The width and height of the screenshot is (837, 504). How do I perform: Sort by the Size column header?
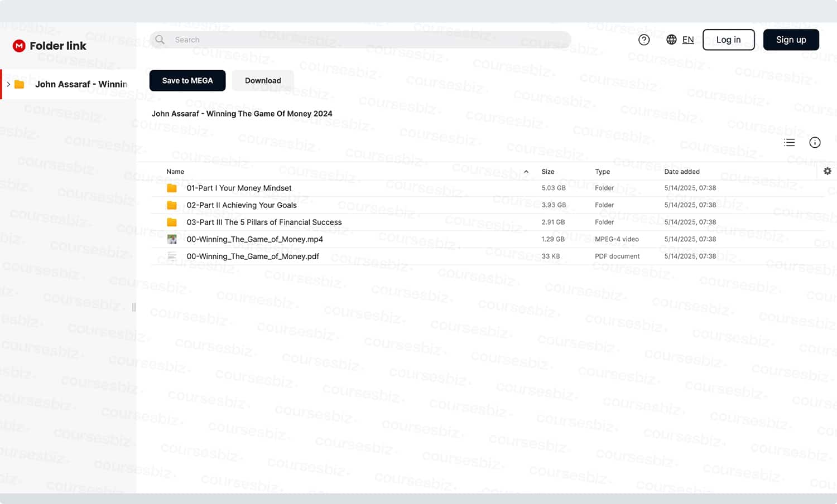548,172
